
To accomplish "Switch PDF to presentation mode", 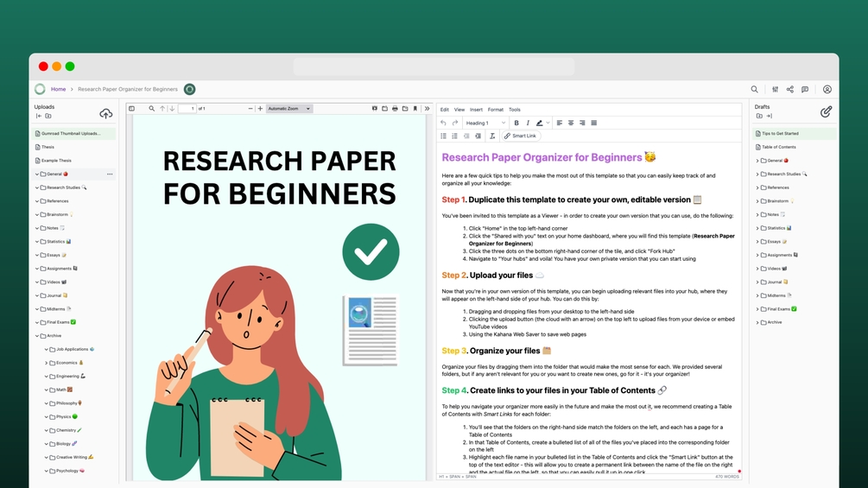I will (375, 109).
